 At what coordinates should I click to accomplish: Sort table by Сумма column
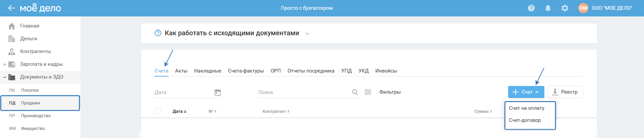(483, 111)
